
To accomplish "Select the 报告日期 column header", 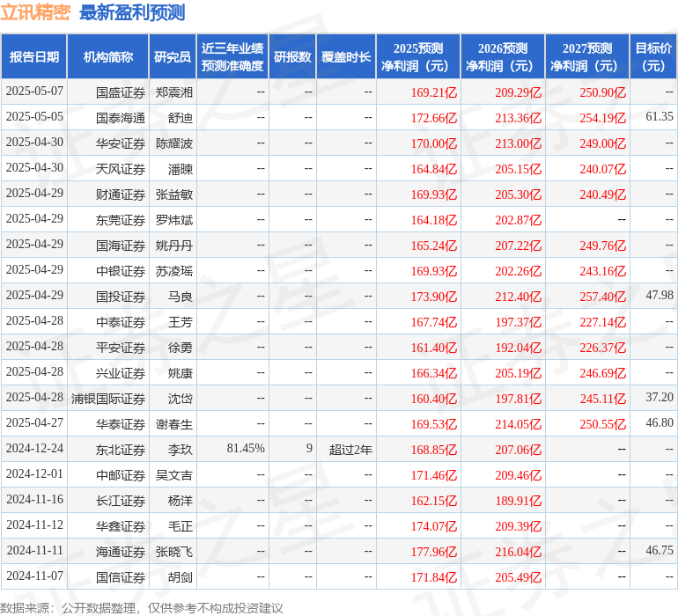I will [x=34, y=56].
